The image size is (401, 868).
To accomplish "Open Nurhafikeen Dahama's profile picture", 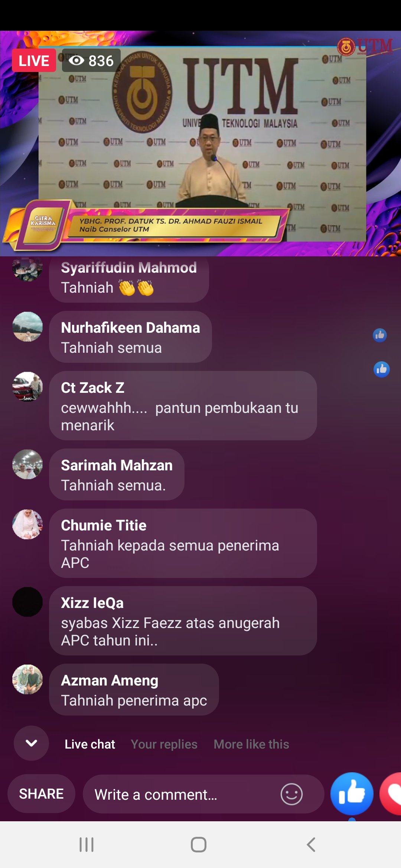I will 27,327.
